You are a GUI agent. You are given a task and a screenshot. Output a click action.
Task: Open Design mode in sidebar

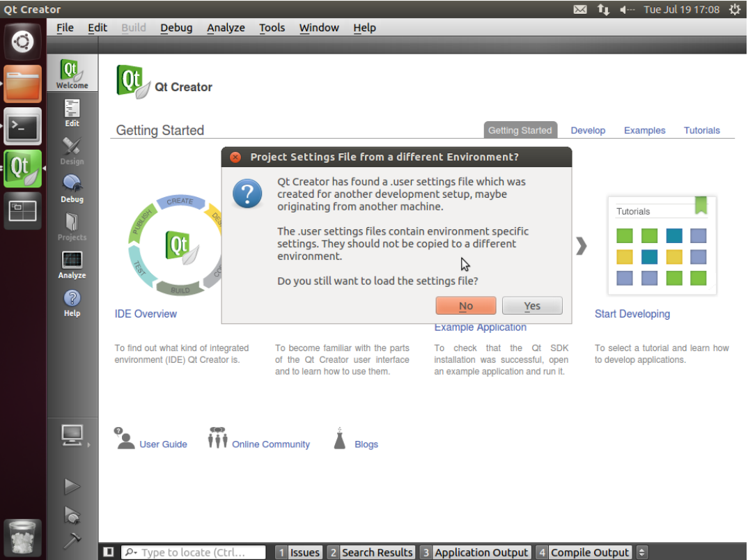72,151
